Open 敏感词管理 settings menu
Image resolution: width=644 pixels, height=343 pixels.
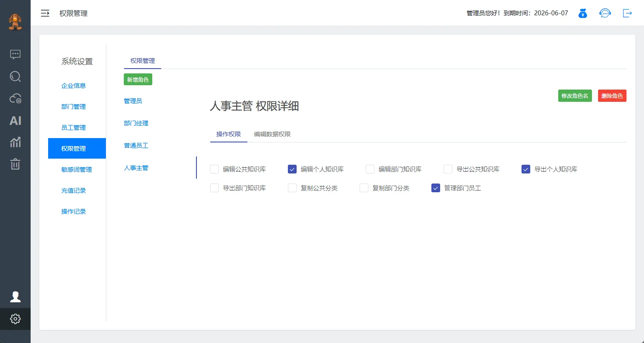coord(77,170)
